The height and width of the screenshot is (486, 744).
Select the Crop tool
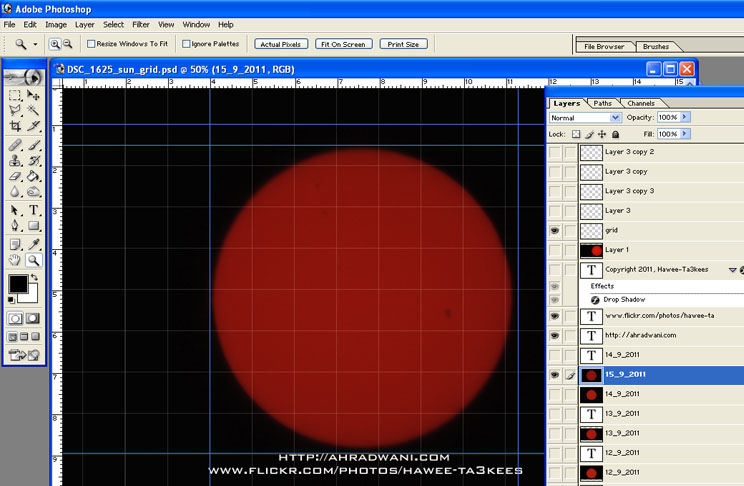15,127
